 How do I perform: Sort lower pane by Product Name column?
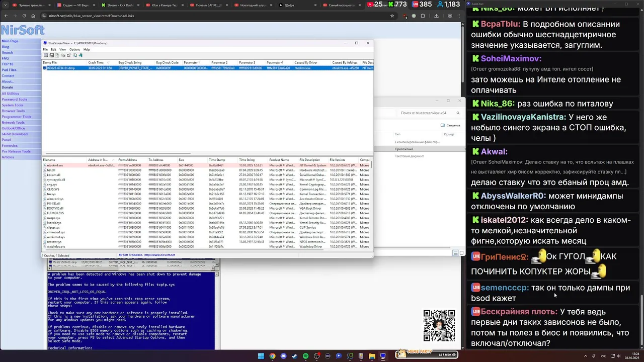tap(283, 160)
